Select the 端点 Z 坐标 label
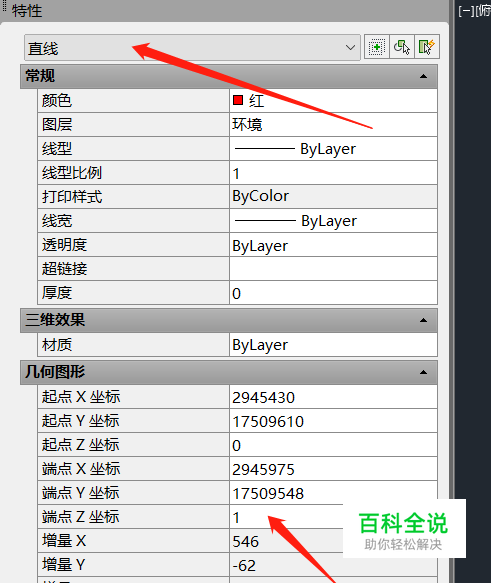491x583 pixels. pos(81,517)
